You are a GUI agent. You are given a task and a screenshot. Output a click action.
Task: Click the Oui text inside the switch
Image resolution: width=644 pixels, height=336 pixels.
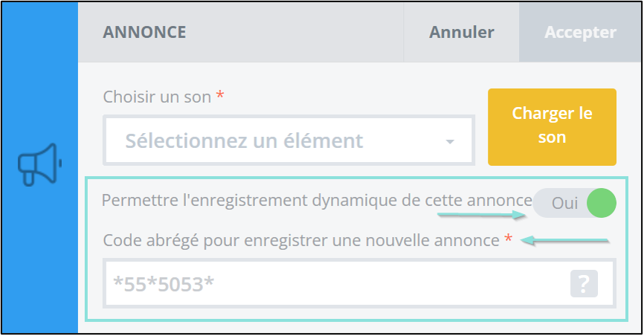click(564, 203)
